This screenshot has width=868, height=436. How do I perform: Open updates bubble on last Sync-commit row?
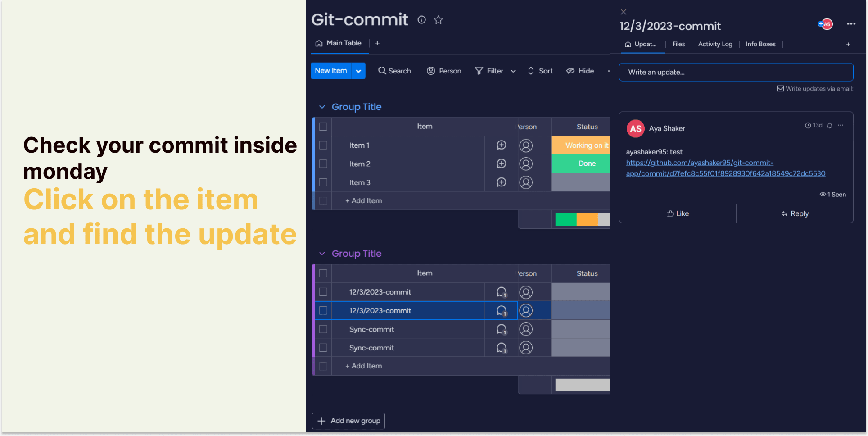coord(502,348)
